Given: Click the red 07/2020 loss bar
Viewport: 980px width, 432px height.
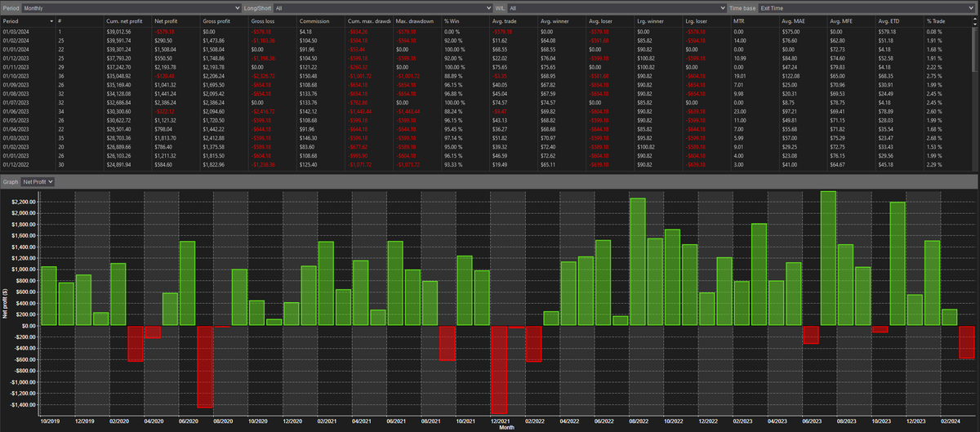Looking at the screenshot, I should [205, 366].
